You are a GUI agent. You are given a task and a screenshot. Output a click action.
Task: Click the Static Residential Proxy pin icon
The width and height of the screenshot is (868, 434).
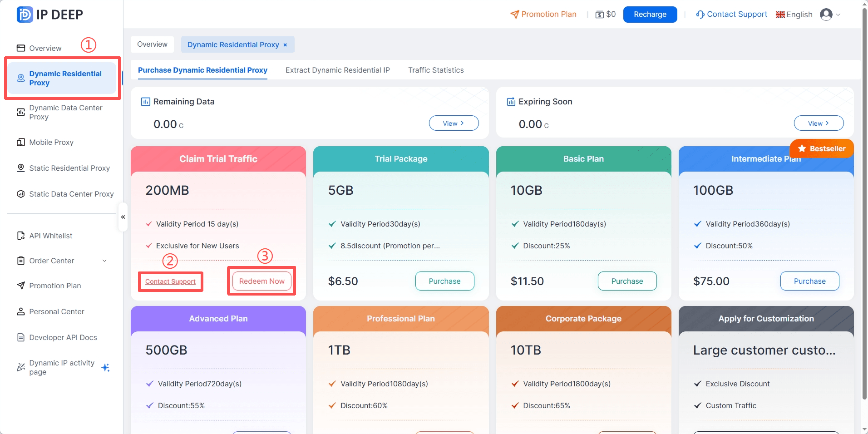(x=21, y=168)
